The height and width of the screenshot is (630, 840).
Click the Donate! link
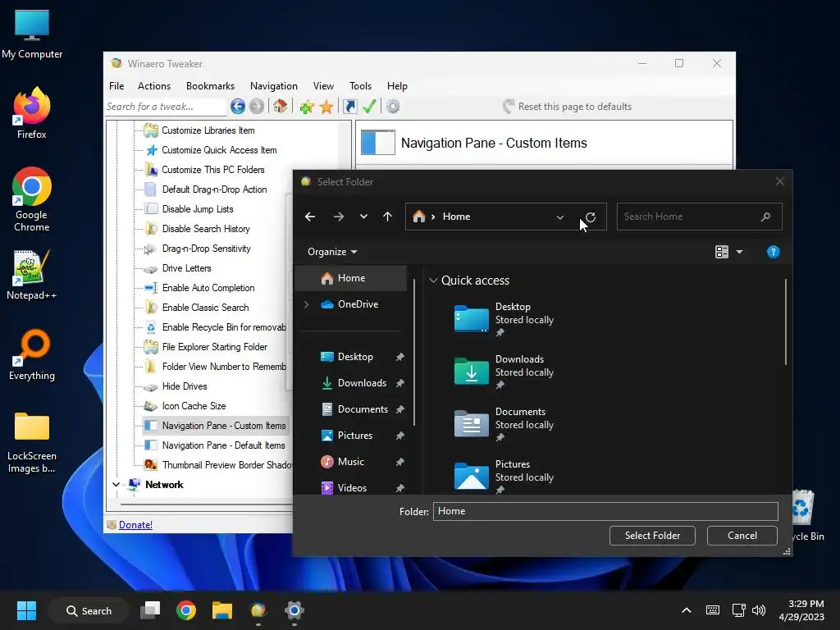pos(135,524)
